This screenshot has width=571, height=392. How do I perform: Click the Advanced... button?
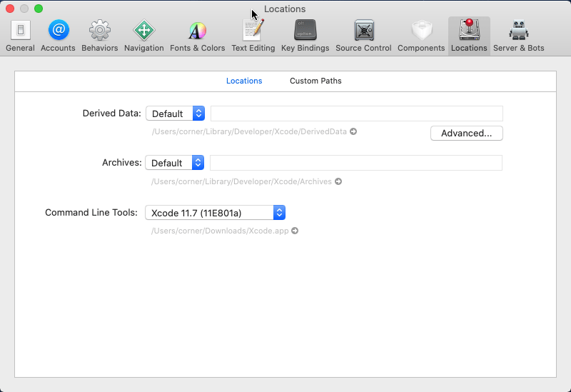(x=467, y=134)
